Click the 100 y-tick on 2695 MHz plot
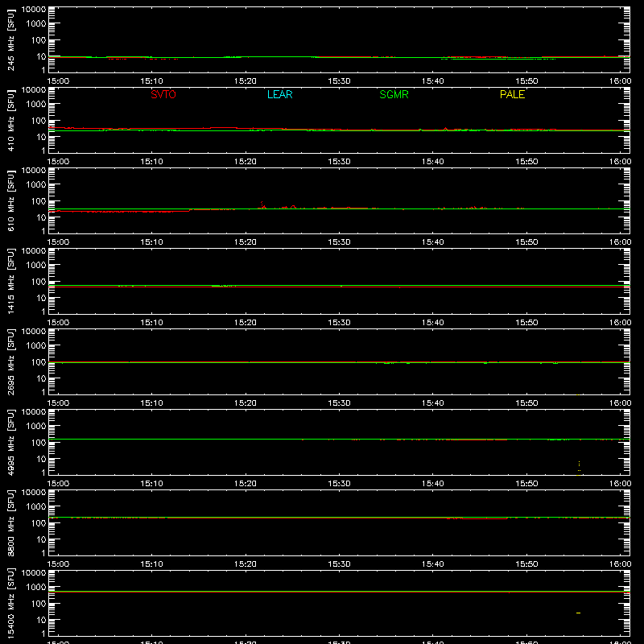 click(x=39, y=361)
